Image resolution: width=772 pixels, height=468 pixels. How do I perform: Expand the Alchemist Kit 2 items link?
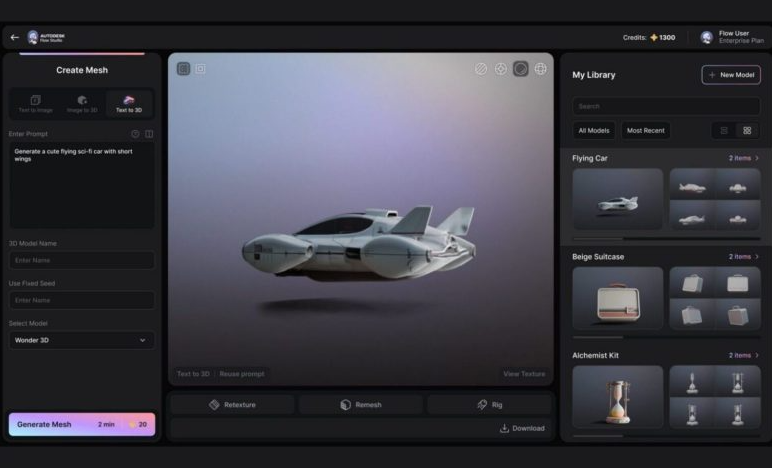coord(743,355)
